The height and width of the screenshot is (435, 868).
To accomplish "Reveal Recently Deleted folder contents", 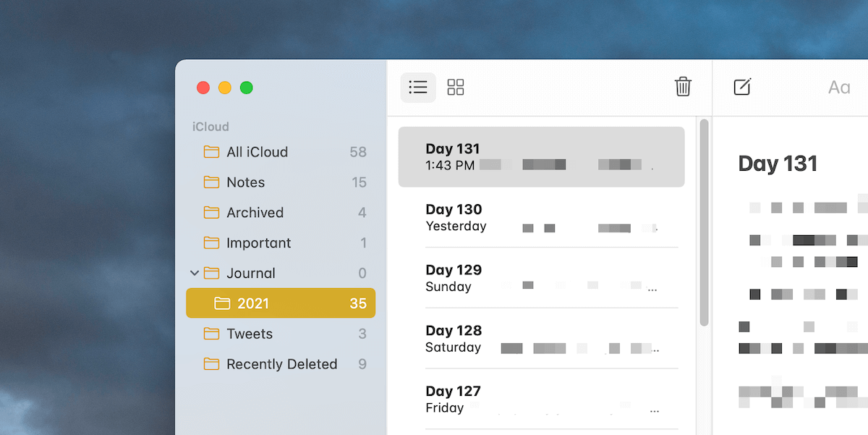I will [281, 364].
